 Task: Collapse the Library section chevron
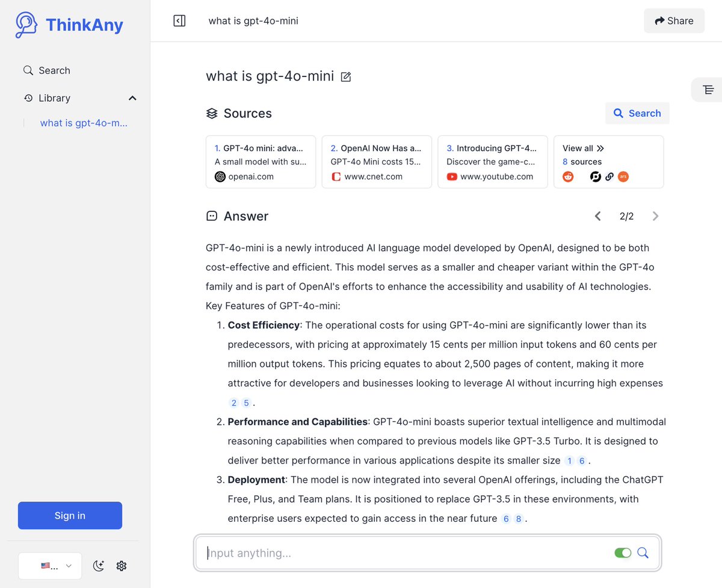(x=132, y=98)
